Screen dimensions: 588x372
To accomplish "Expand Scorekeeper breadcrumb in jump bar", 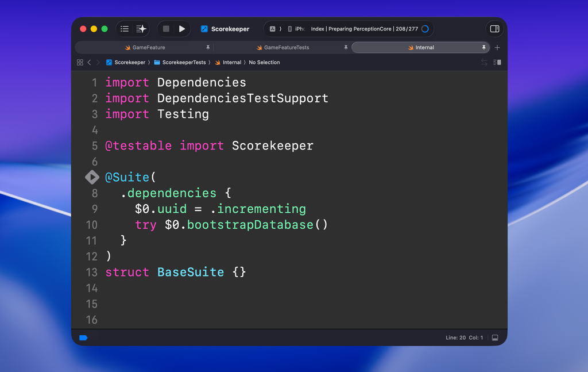I will (x=129, y=62).
